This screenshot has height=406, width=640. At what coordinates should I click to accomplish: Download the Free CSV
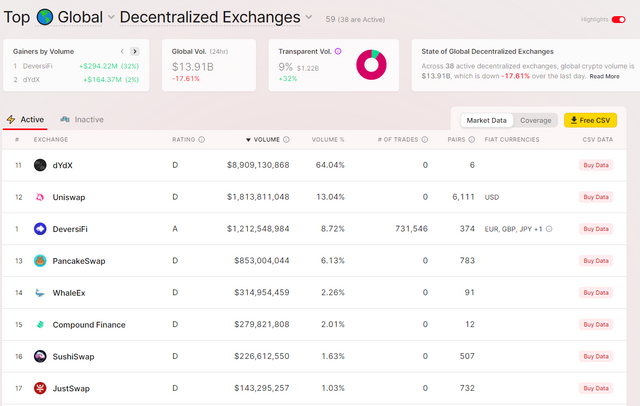click(x=590, y=120)
